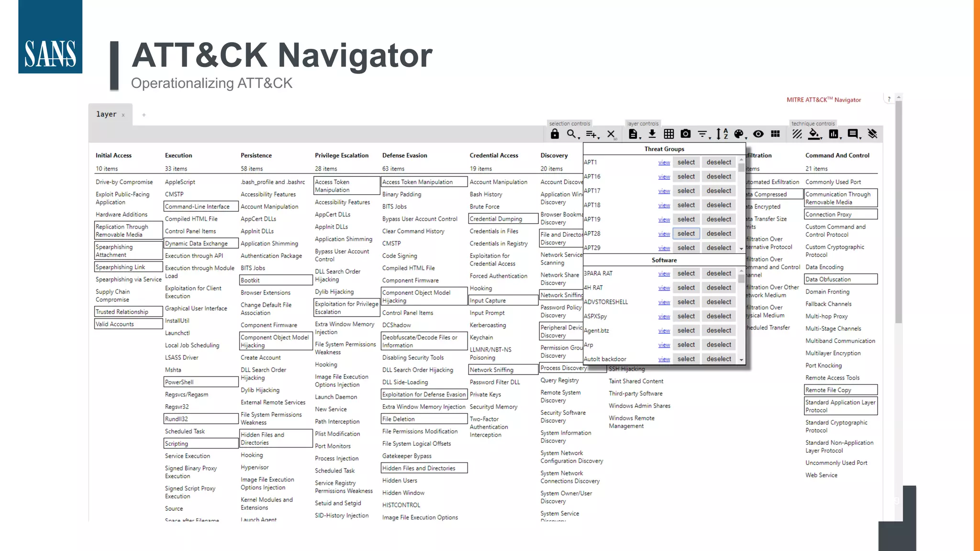Screen dimensions: 980x551
Task: Clear annotations on selected techniques icon
Action: point(872,134)
